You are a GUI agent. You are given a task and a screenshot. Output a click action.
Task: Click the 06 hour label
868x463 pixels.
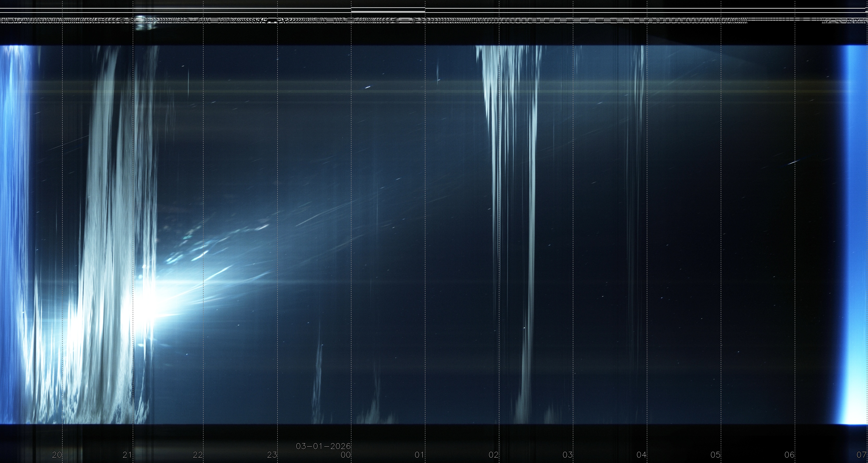click(790, 455)
